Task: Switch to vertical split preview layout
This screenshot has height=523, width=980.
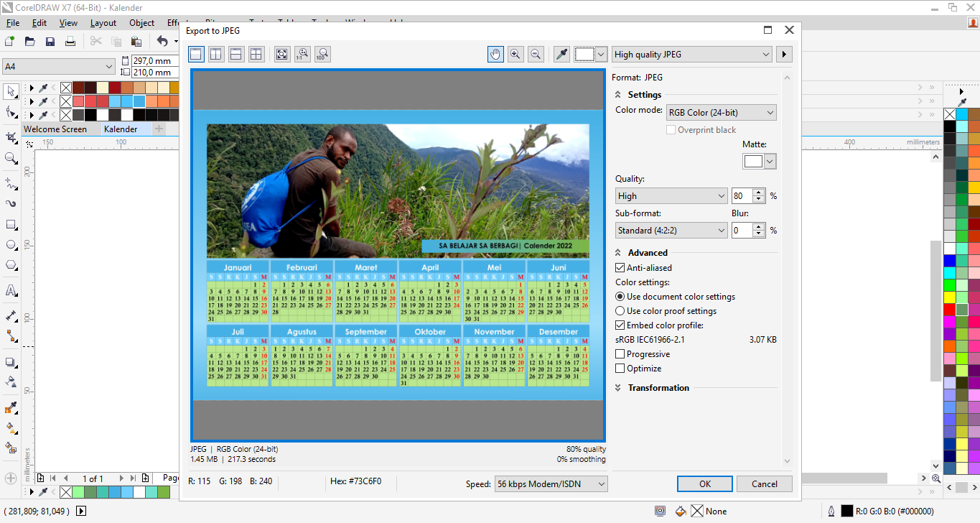Action: [x=216, y=54]
